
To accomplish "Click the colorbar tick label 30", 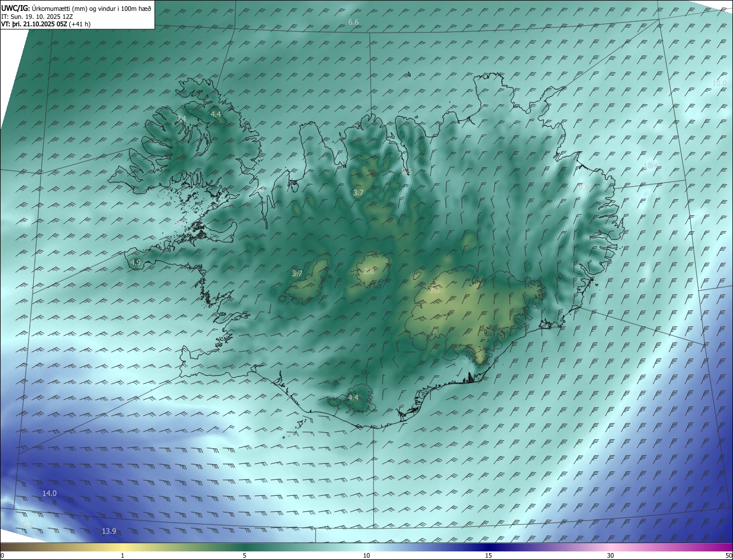I will 610,555.
